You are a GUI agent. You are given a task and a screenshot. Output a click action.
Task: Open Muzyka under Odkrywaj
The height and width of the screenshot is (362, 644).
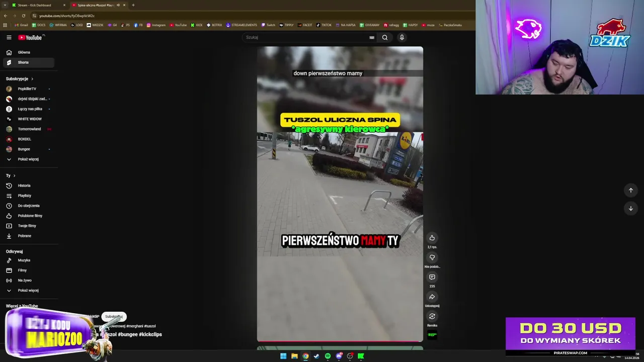29,260
